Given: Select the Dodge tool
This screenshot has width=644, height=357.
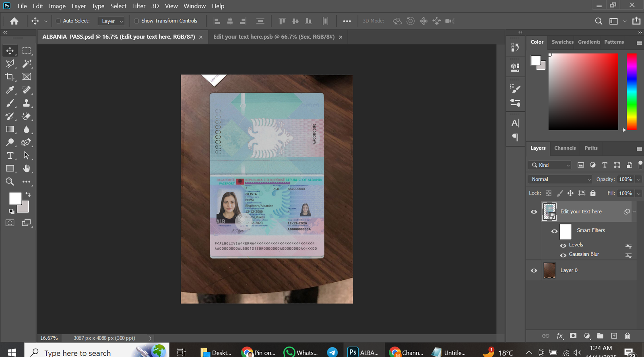Looking at the screenshot, I should (x=10, y=142).
